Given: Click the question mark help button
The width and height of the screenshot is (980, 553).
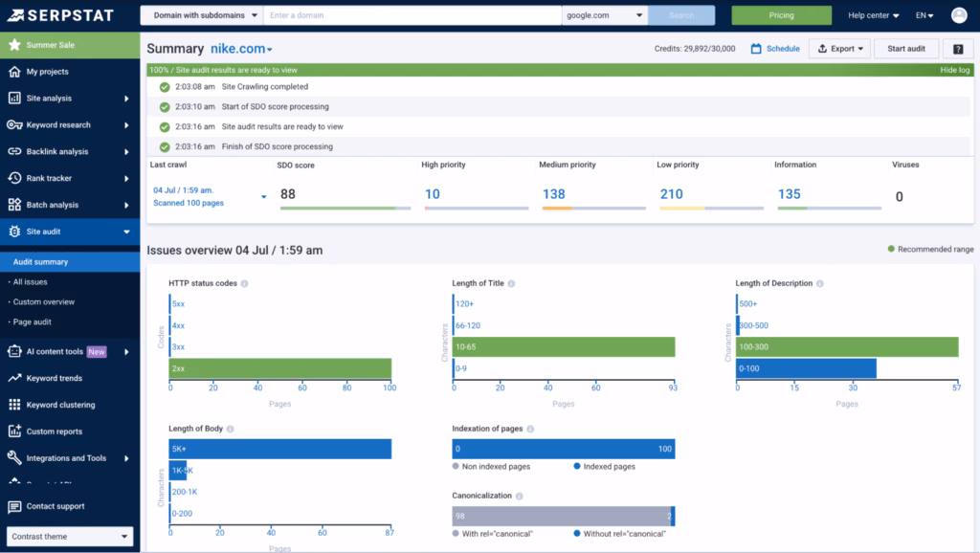Looking at the screenshot, I should (x=957, y=49).
